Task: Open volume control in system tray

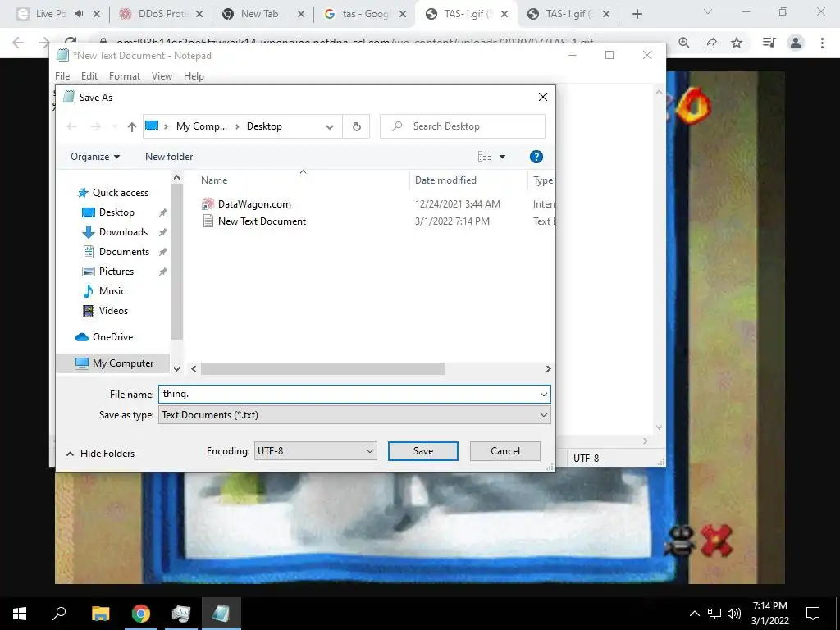Action: 734,614
